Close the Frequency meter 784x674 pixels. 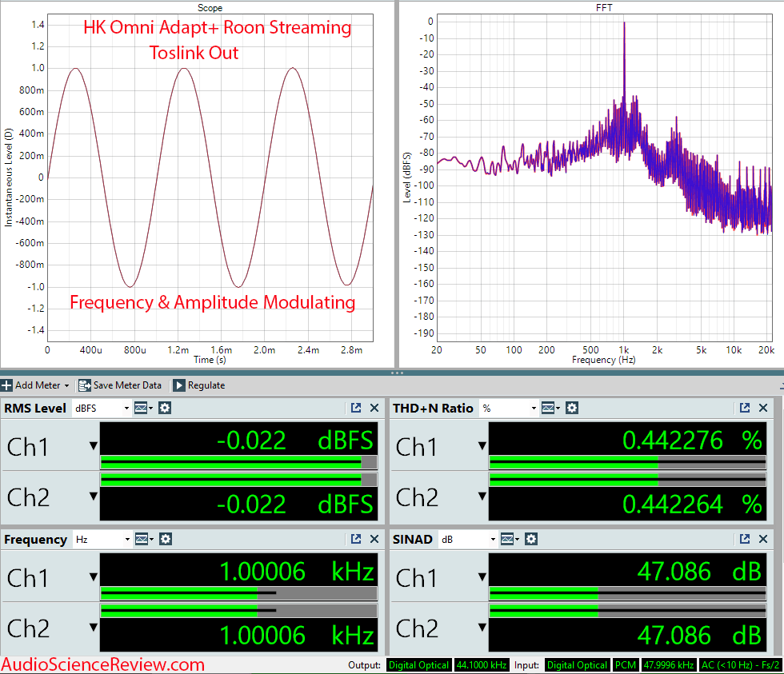[374, 539]
